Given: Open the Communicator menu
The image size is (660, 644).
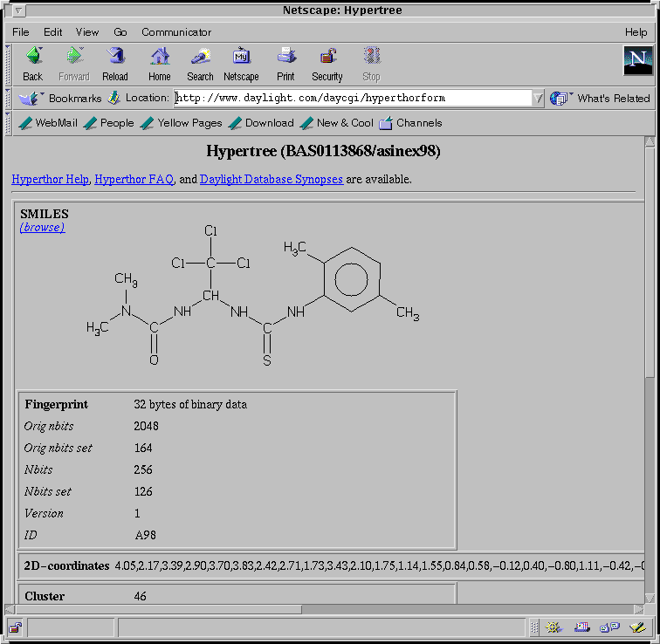Looking at the screenshot, I should pos(176,32).
